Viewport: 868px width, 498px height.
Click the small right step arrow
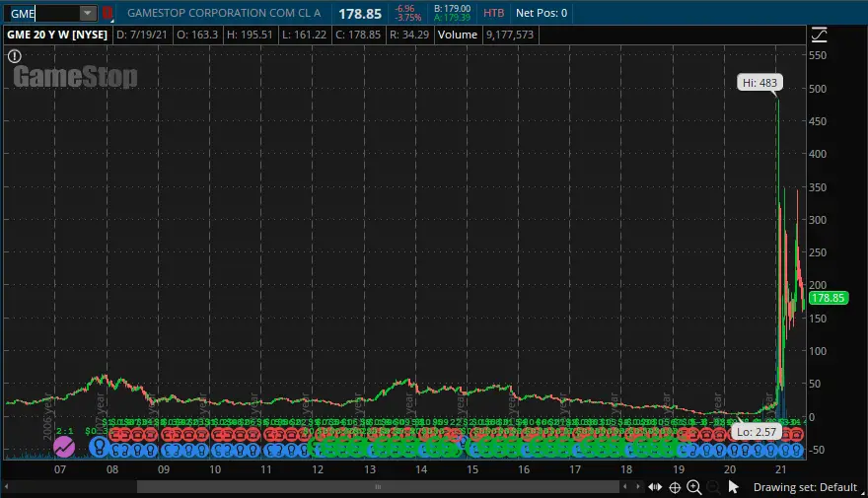(638, 487)
